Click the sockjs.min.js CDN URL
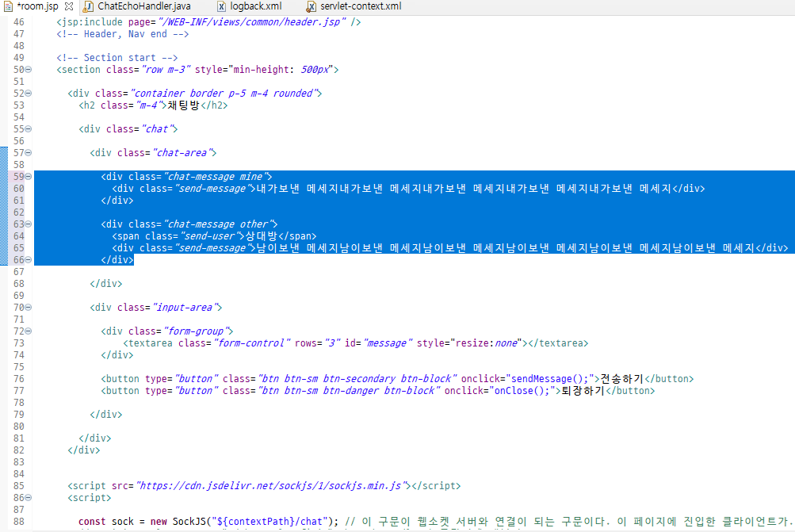The height and width of the screenshot is (532, 795). coord(273,486)
